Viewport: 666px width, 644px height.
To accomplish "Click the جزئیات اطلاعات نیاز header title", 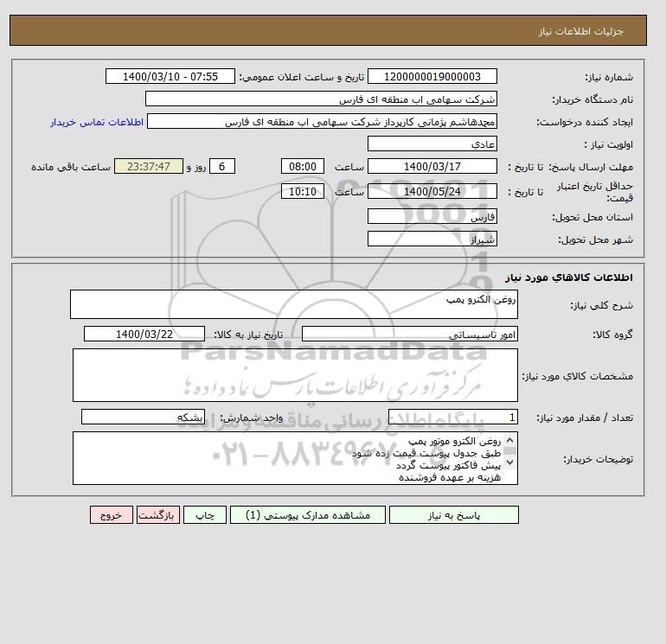I will pyautogui.click(x=580, y=31).
